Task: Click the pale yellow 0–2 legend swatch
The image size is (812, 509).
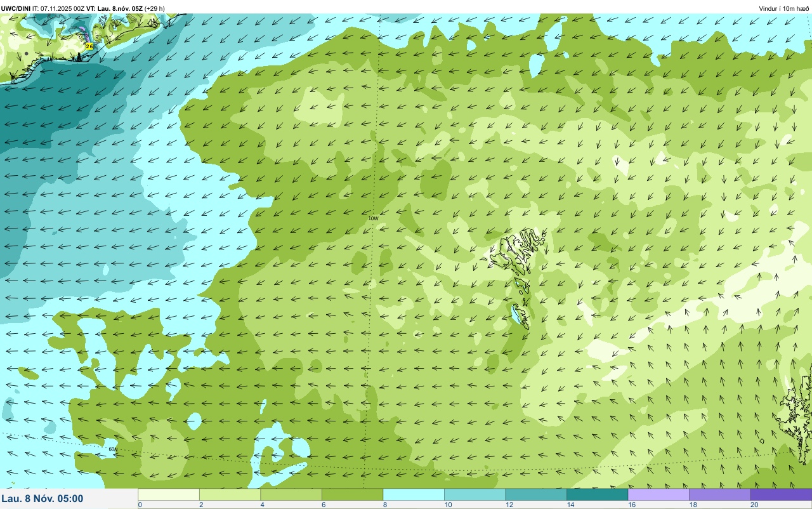Action: [x=169, y=494]
